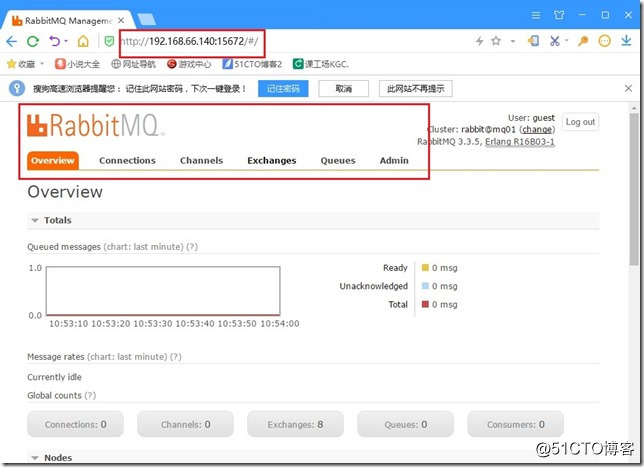Click the screenshot scissors icon
644x467 pixels.
pos(555,41)
